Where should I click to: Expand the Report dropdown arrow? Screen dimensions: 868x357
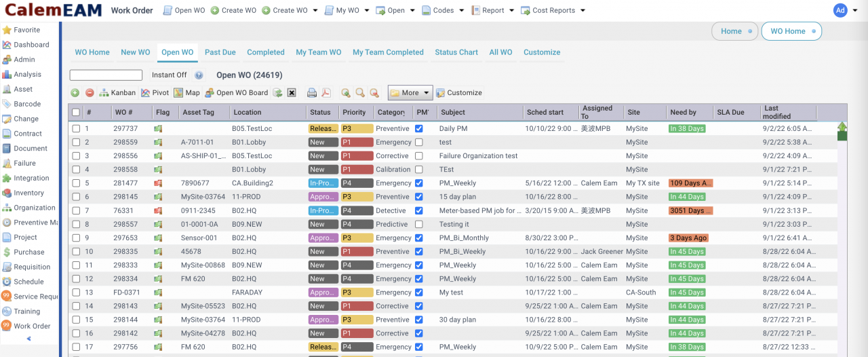(511, 11)
